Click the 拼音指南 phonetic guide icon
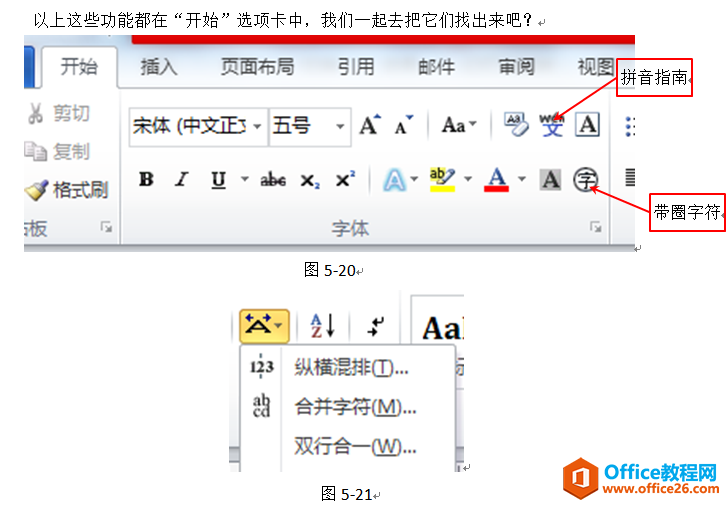This screenshot has width=726, height=506. [551, 125]
